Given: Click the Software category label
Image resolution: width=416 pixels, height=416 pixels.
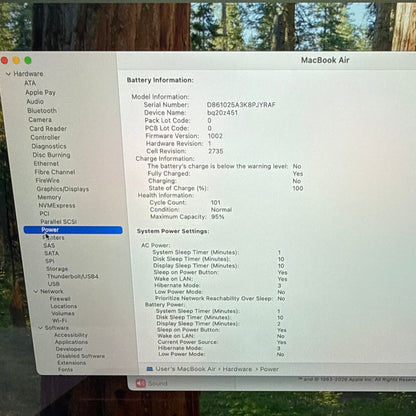Looking at the screenshot, I should 57,328.
